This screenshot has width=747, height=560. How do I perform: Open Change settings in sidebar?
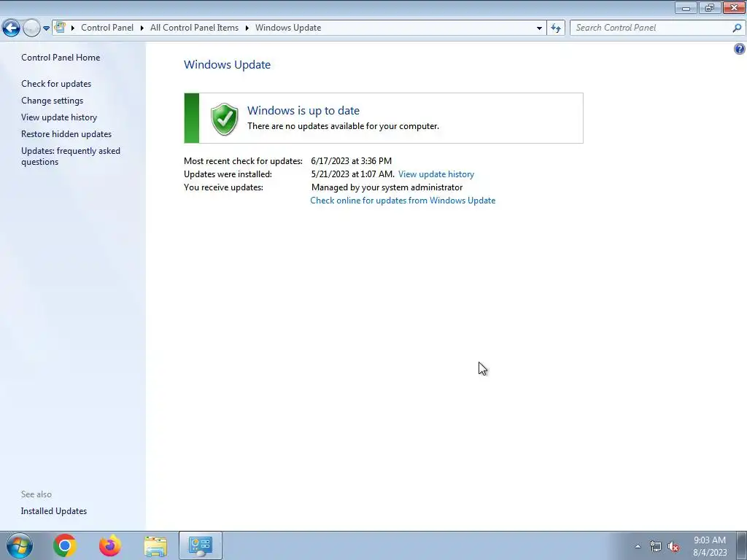52,101
